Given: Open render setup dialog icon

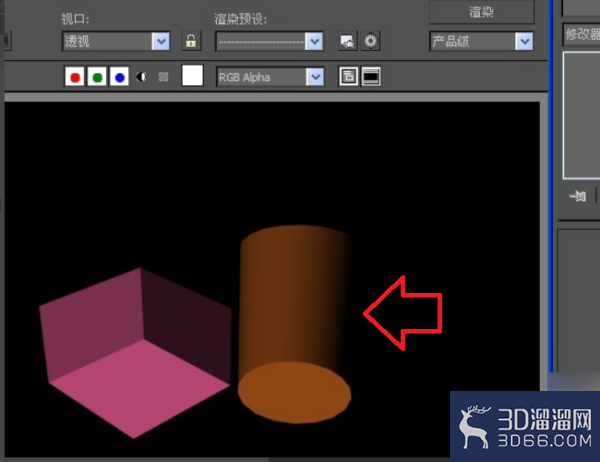Looking at the screenshot, I should pos(348,41).
